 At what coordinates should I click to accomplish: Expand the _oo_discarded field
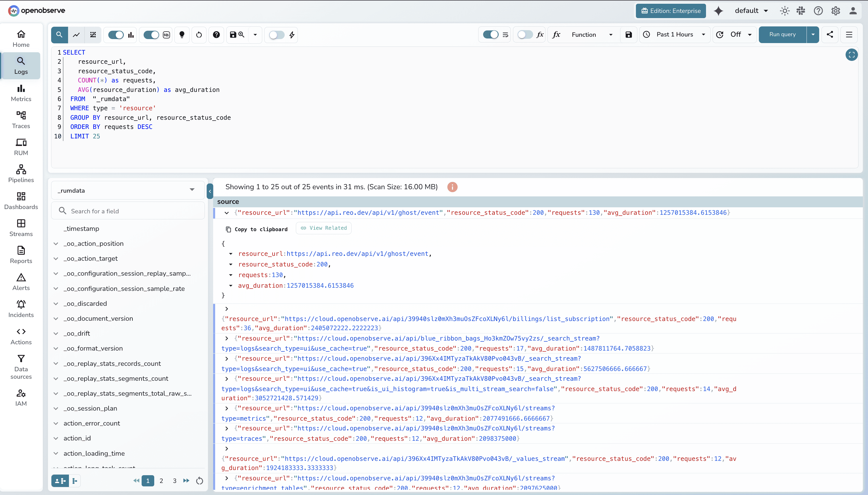(56, 303)
